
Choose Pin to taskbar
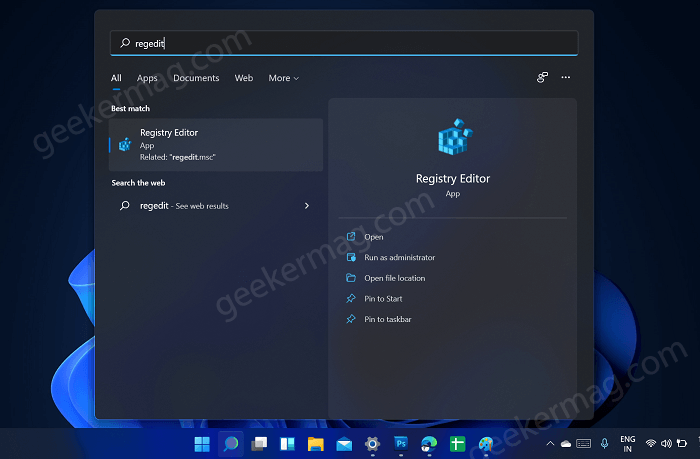pyautogui.click(x=388, y=319)
